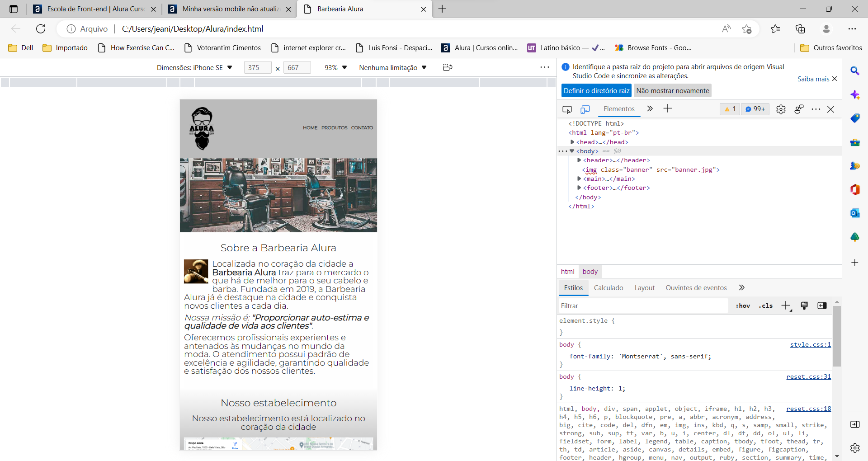Click the read aloud icon in address bar
Screen dimensions: 868x461
[726, 29]
